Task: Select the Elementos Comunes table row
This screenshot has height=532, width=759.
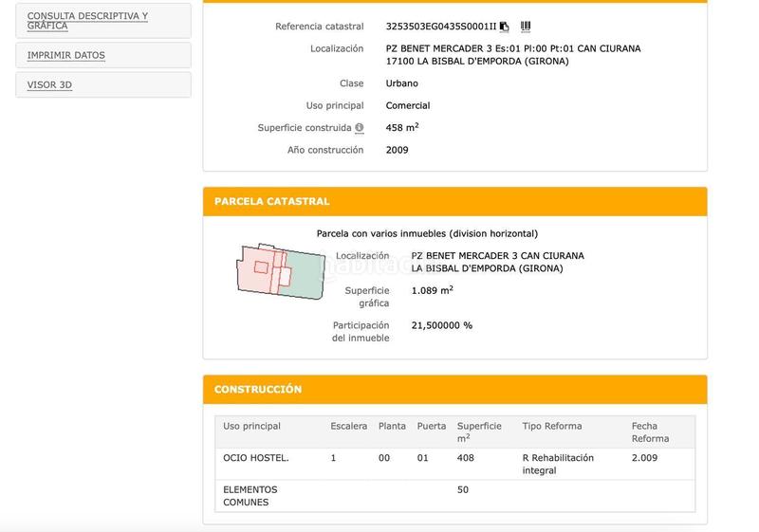Action: [x=250, y=495]
